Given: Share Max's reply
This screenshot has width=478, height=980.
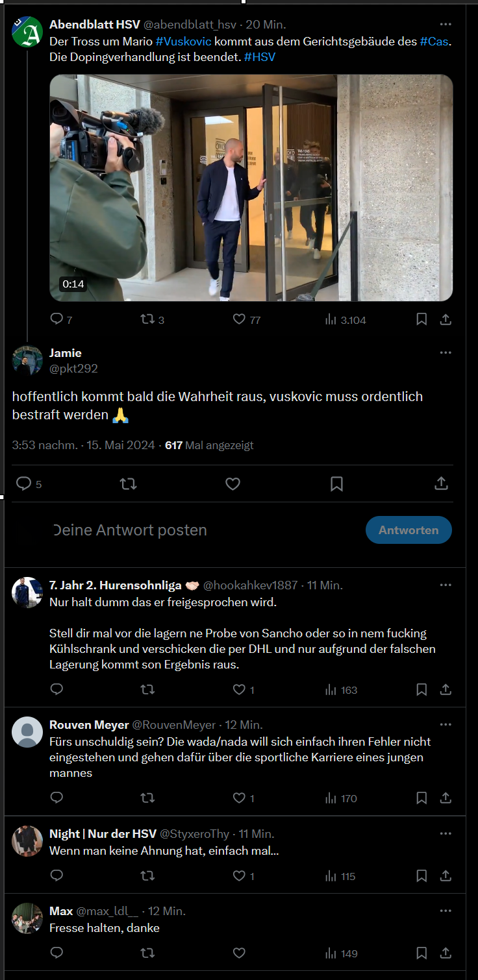Looking at the screenshot, I should [x=446, y=953].
